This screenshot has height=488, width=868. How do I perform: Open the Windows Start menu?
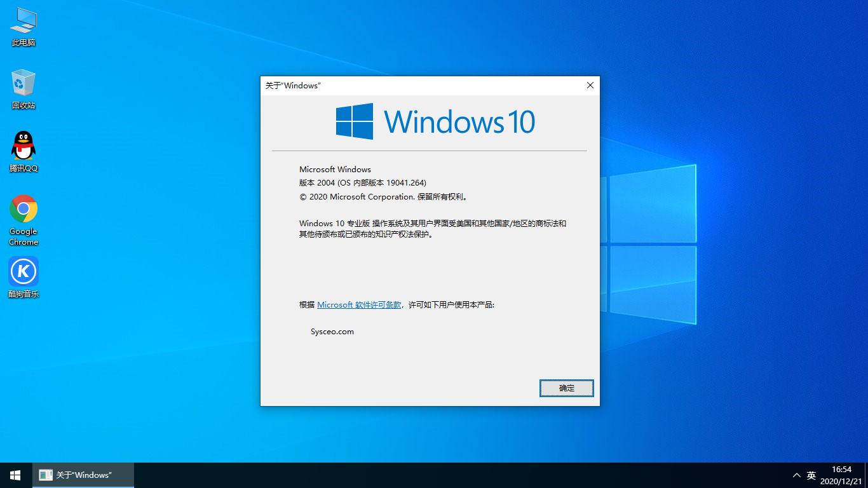[15, 475]
